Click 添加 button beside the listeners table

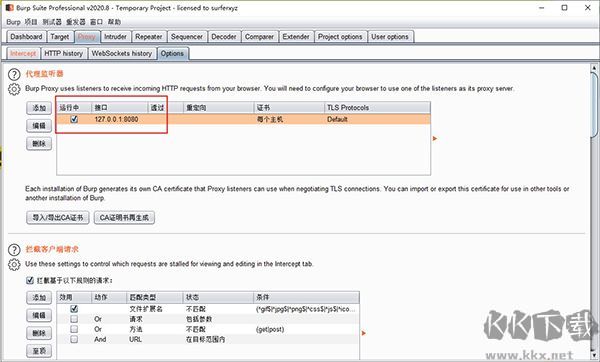[x=39, y=108]
